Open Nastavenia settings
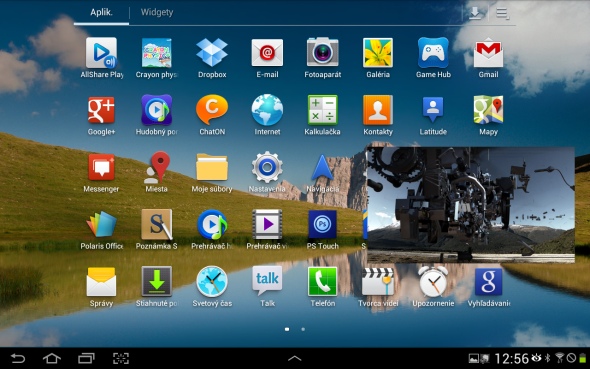This screenshot has height=369, width=590. (x=267, y=167)
